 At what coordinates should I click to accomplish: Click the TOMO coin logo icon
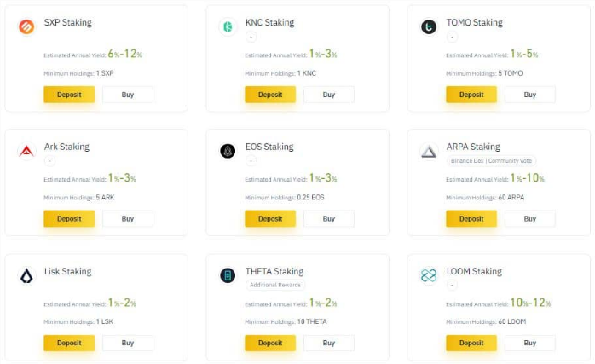click(429, 27)
